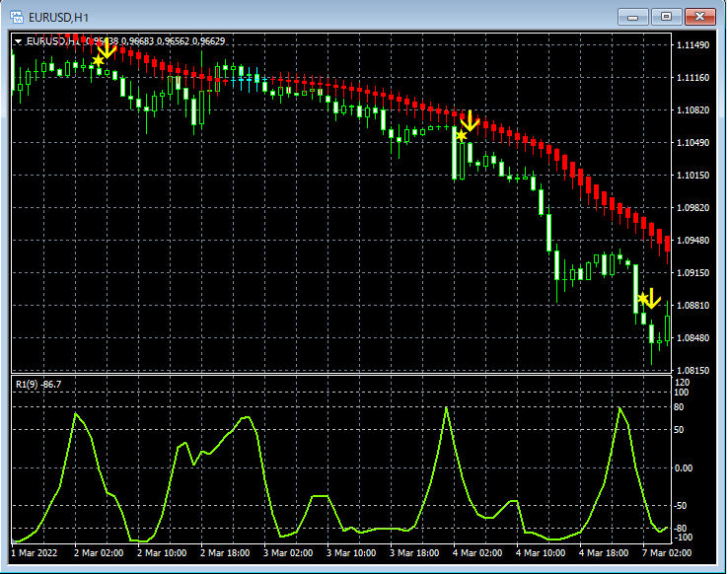Viewport: 728px width, 574px height.
Task: Click the -100 level on indicator scale
Action: 683,538
